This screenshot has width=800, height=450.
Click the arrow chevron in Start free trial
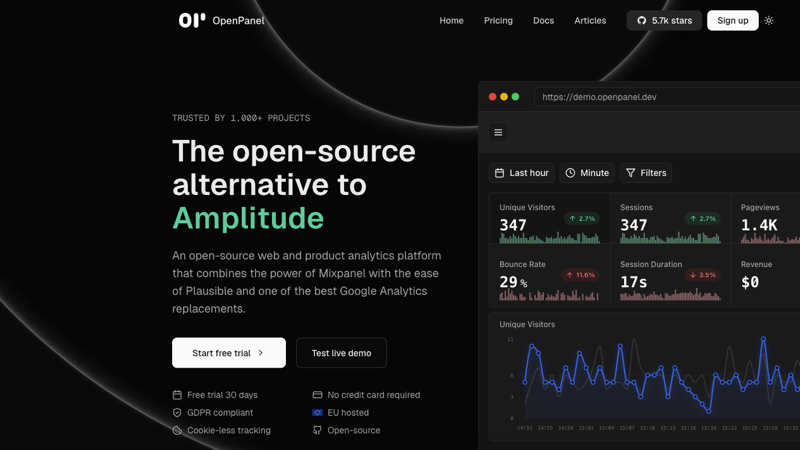261,353
